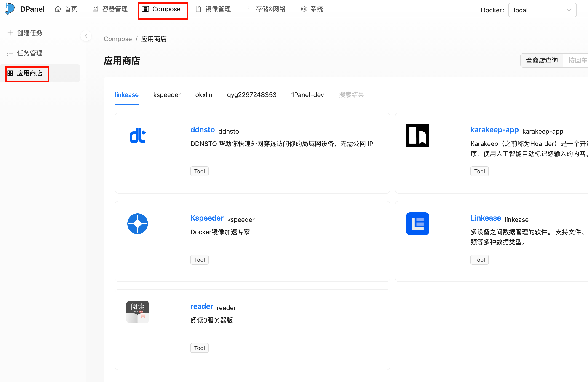Open the reader app title link
This screenshot has height=382, width=588.
tap(202, 306)
